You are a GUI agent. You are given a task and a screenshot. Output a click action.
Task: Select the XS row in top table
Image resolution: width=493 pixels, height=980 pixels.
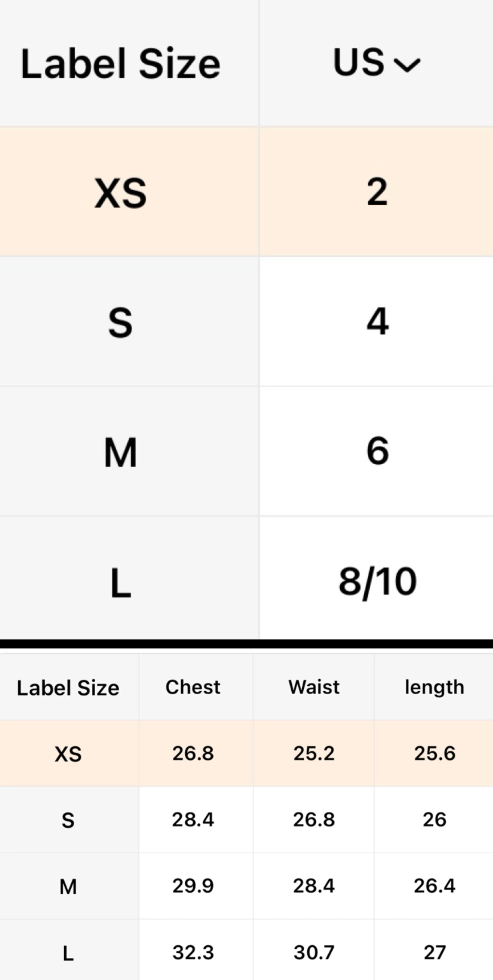click(120, 192)
